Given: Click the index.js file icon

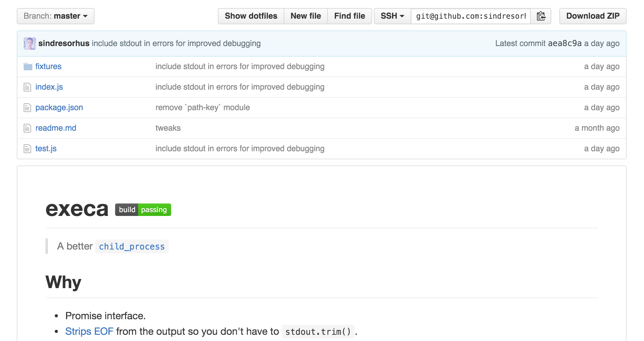Looking at the screenshot, I should tap(27, 87).
